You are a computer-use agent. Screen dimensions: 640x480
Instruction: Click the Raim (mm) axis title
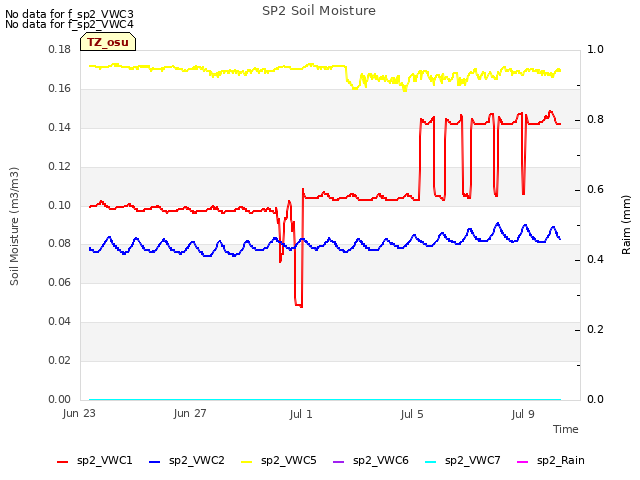click(x=626, y=225)
